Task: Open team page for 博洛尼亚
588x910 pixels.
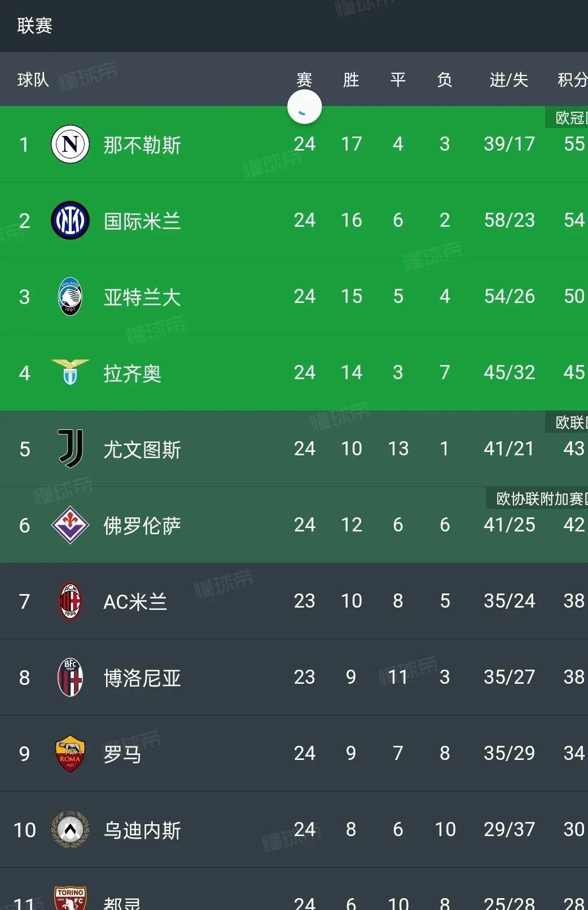Action: pos(143,677)
